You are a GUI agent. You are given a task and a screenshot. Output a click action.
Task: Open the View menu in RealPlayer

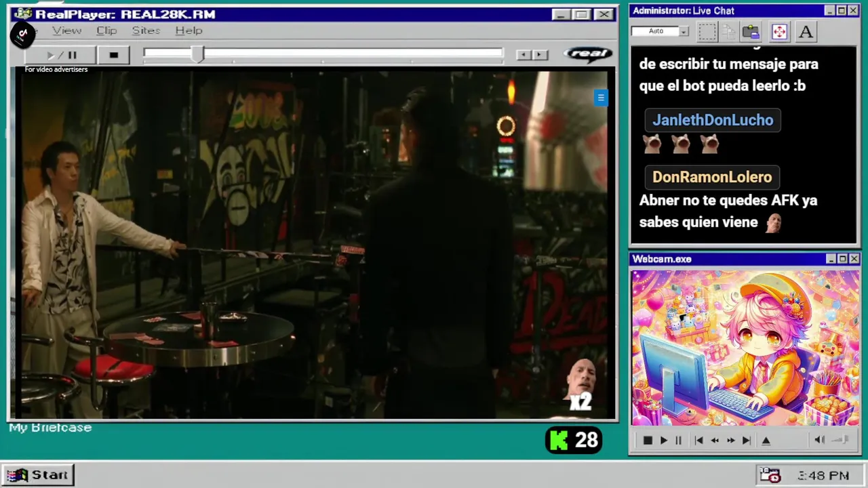pyautogui.click(x=66, y=30)
